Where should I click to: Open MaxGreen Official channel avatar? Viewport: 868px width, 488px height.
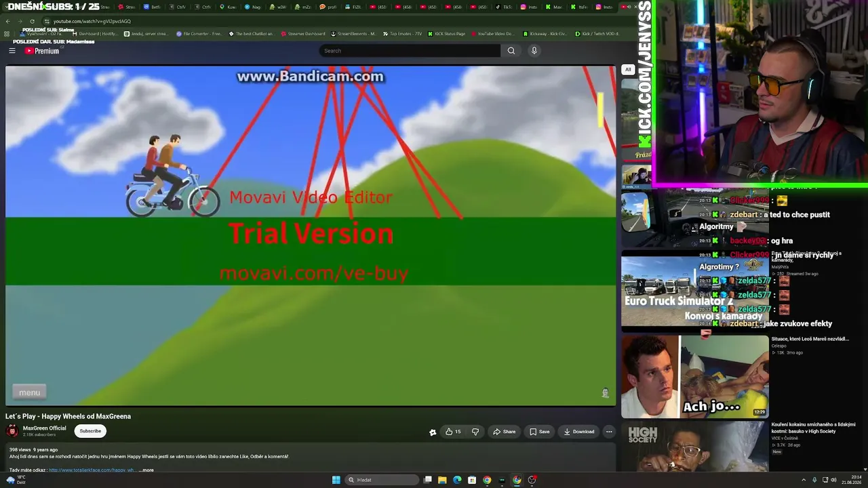pyautogui.click(x=12, y=431)
